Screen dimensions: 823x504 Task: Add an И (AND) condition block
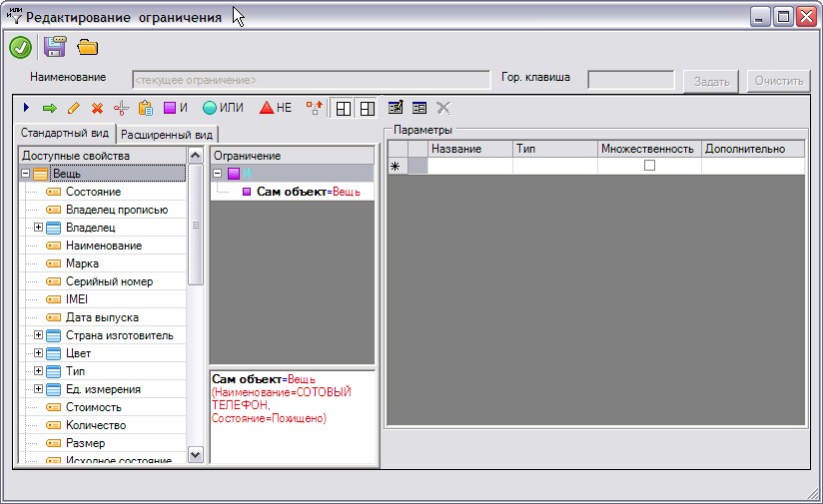pos(176,108)
